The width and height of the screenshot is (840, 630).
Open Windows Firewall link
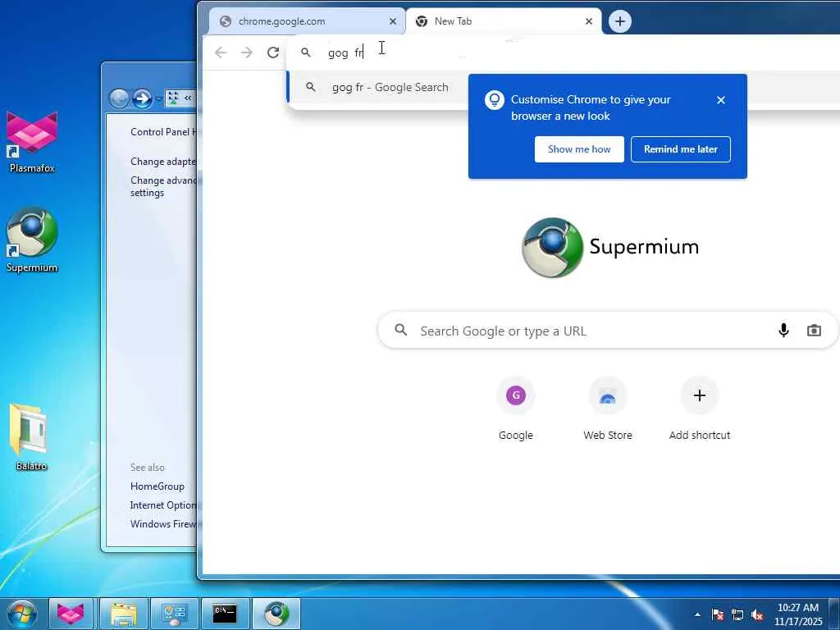tap(163, 524)
